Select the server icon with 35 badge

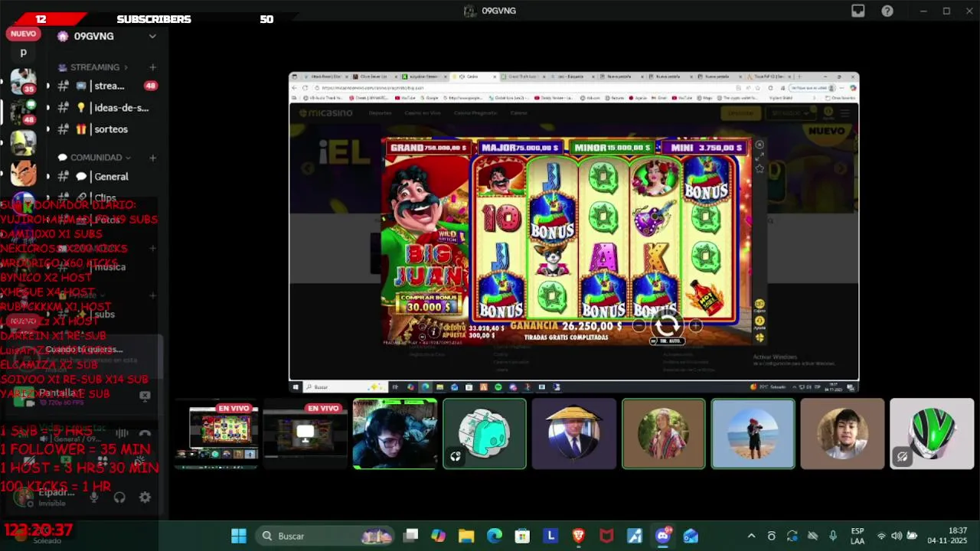click(23, 81)
